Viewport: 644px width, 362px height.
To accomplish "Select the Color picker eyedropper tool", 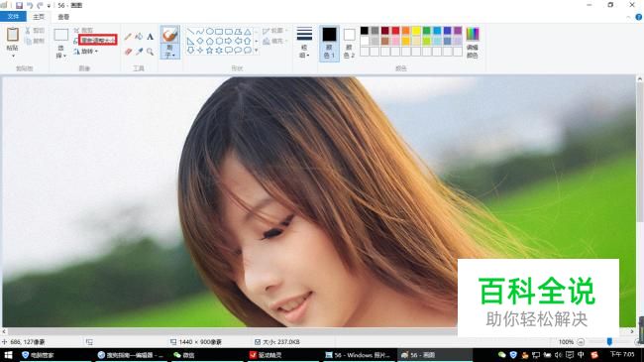I will coord(140,52).
